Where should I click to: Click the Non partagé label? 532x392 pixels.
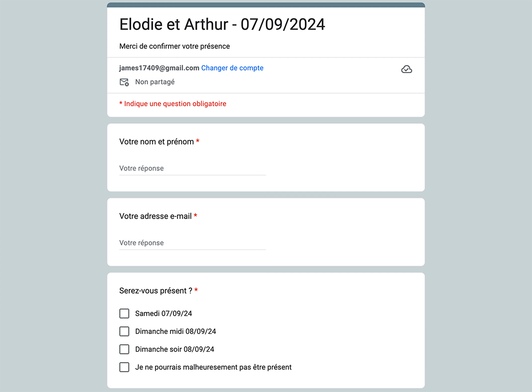155,81
